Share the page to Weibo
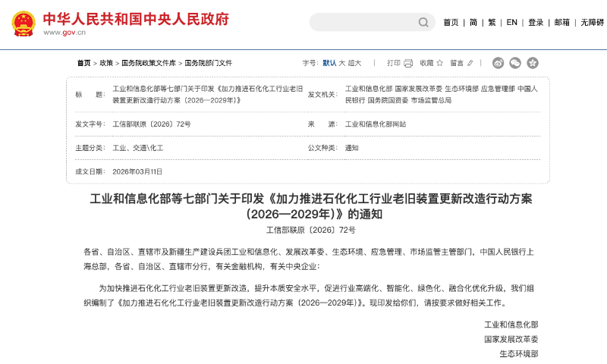 click(498, 63)
